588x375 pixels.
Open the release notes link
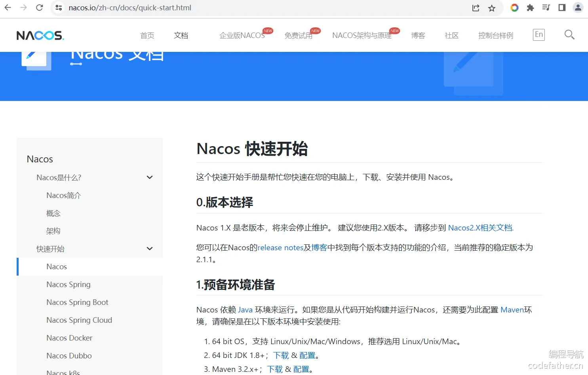click(x=280, y=247)
